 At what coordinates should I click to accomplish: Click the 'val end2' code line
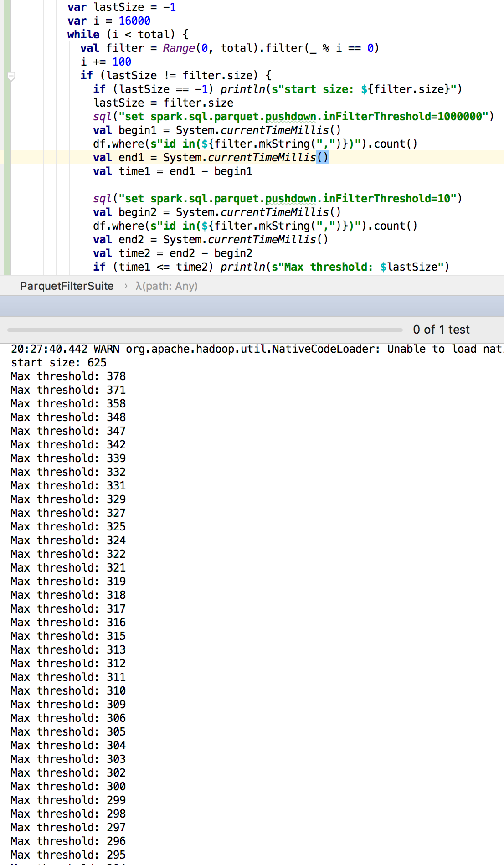(211, 240)
